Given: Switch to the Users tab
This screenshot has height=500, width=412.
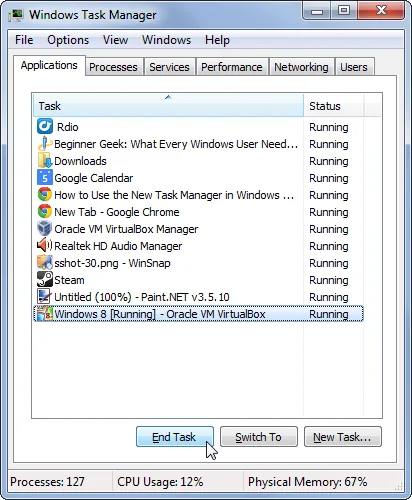Looking at the screenshot, I should (x=354, y=67).
